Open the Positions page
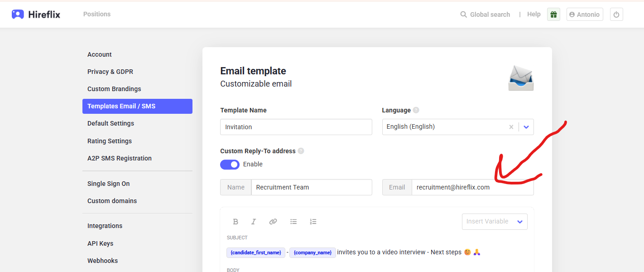This screenshot has height=272, width=644. [x=97, y=14]
